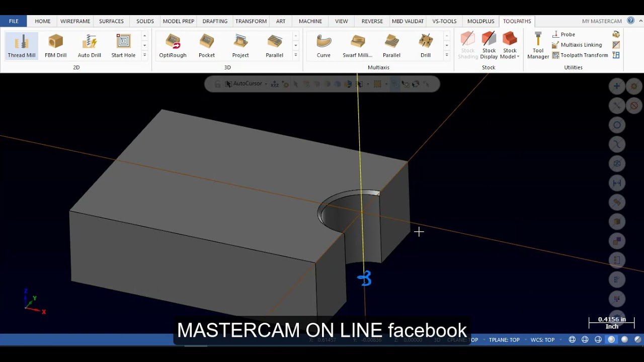The width and height of the screenshot is (644, 362).
Task: Toggle Stock Display
Action: pos(489,46)
